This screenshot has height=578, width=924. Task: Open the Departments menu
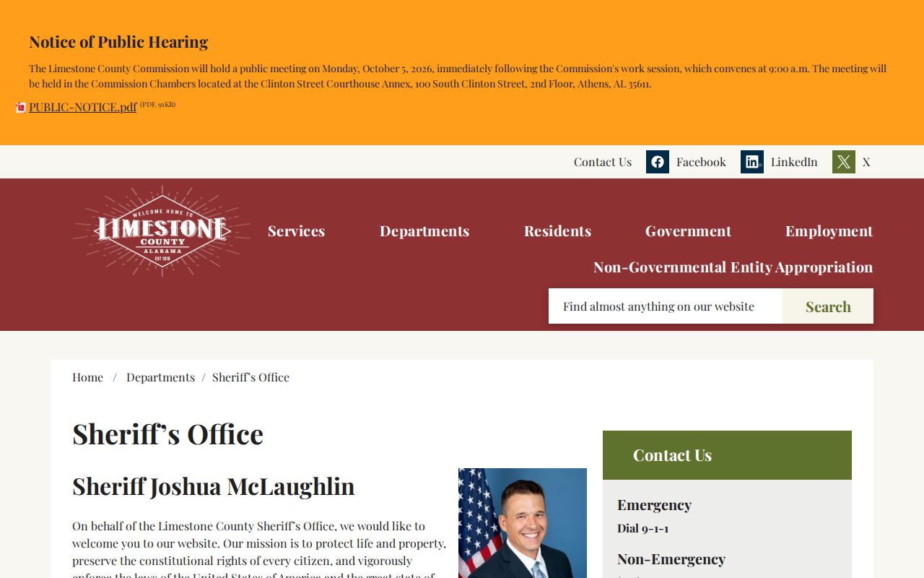pos(424,231)
